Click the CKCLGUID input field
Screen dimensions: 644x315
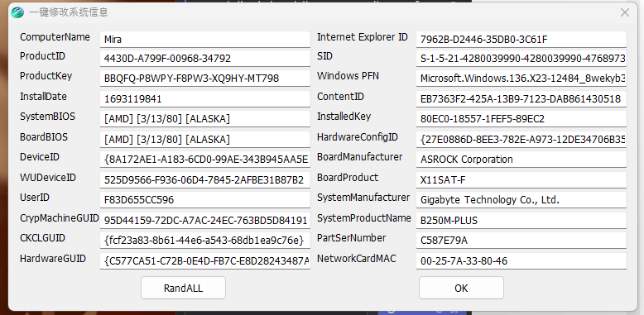point(205,240)
